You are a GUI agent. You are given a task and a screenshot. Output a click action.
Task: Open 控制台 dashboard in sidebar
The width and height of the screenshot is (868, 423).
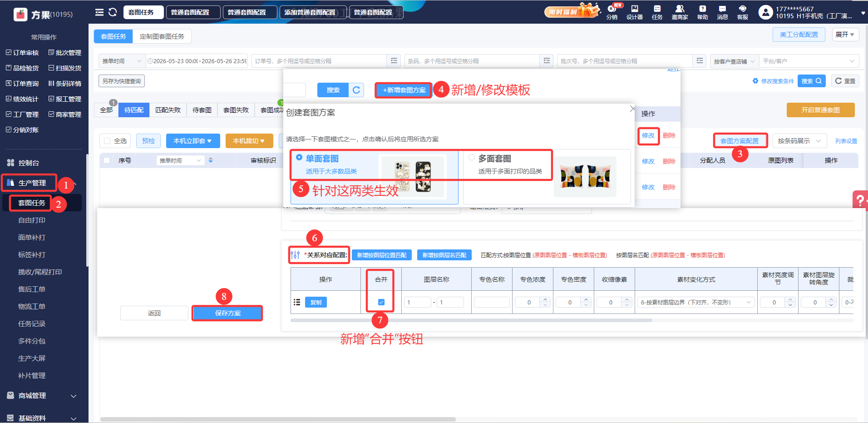pyautogui.click(x=29, y=163)
